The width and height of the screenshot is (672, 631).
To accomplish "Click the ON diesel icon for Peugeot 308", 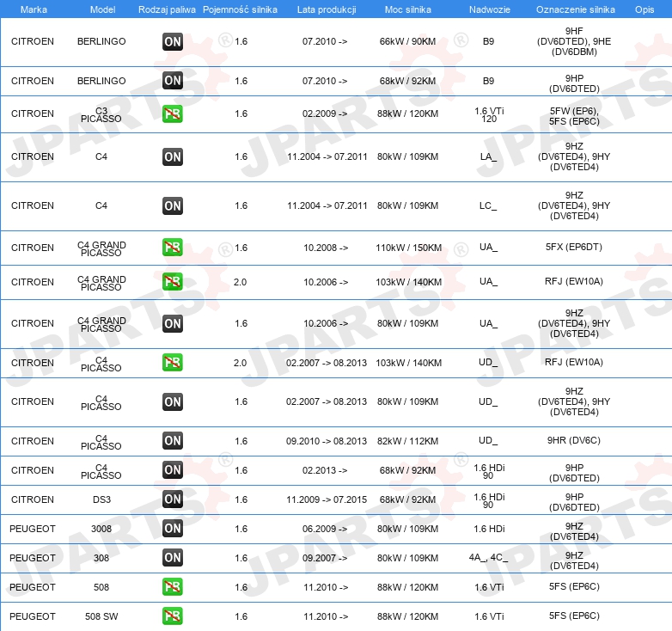I will [x=173, y=557].
